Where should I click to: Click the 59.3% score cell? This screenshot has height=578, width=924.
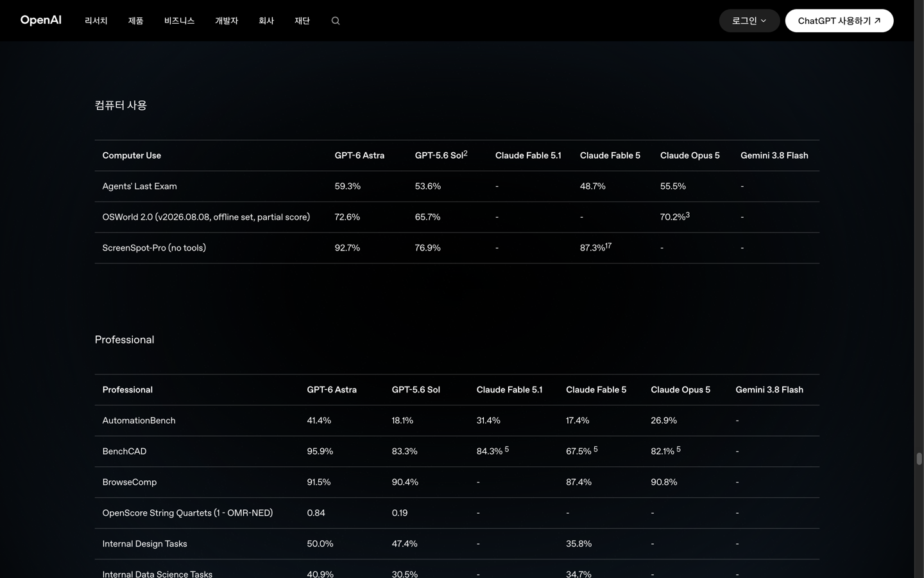point(348,186)
